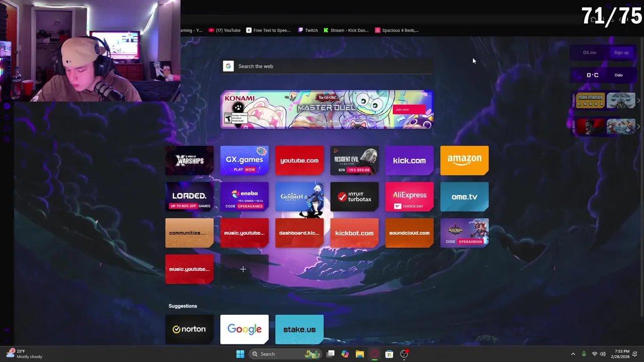
Task: Open the YouTube bookmark in bookmarks bar
Action: (x=224, y=30)
